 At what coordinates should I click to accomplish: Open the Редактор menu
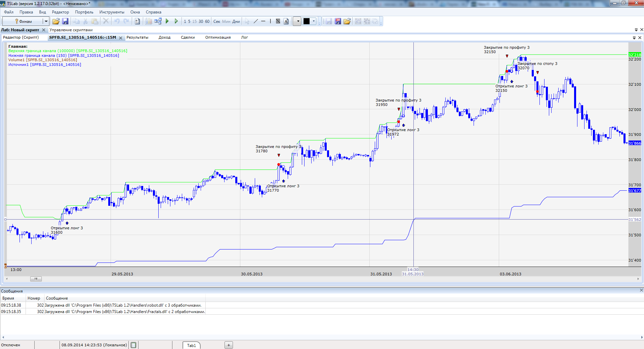point(61,12)
